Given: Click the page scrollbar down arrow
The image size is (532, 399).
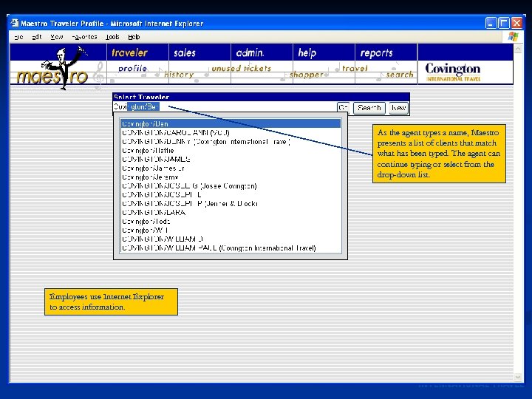Looking at the screenshot, I should tap(517, 377).
